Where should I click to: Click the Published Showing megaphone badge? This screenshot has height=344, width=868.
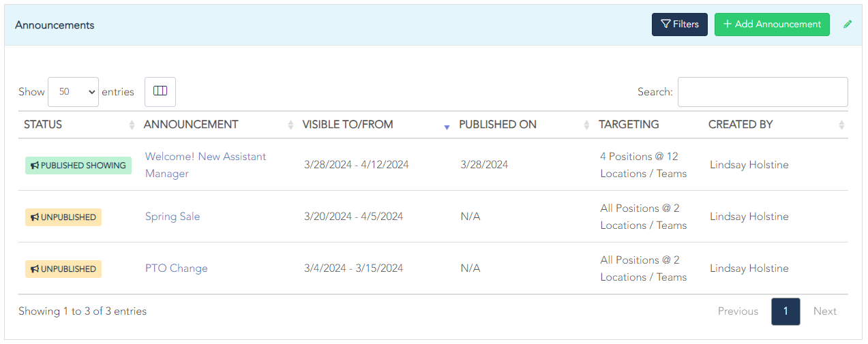click(78, 166)
